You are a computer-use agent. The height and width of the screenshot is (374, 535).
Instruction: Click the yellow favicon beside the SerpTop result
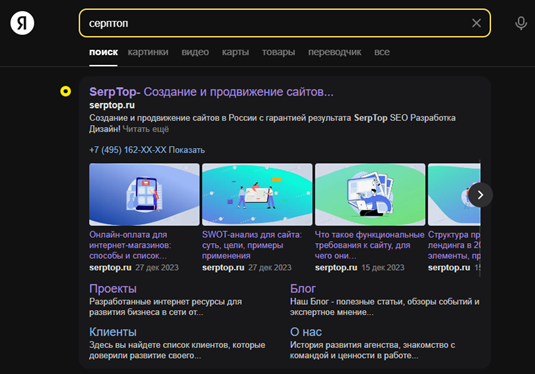tap(66, 91)
